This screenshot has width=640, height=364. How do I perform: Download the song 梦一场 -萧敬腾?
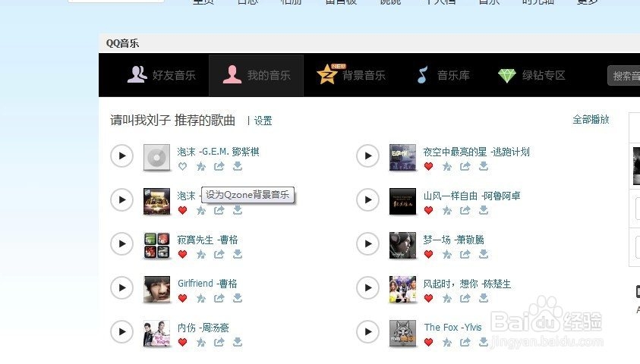(x=484, y=254)
